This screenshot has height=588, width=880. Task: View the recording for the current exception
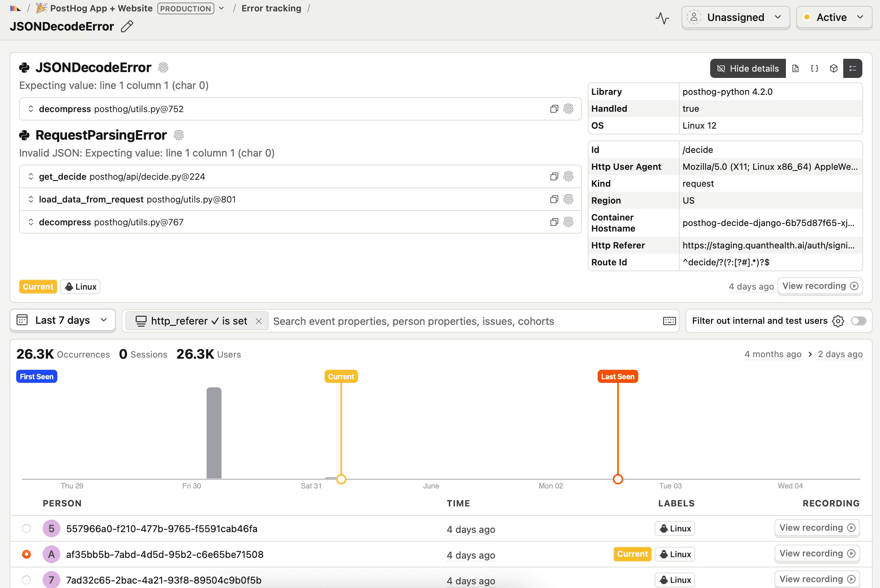click(820, 286)
